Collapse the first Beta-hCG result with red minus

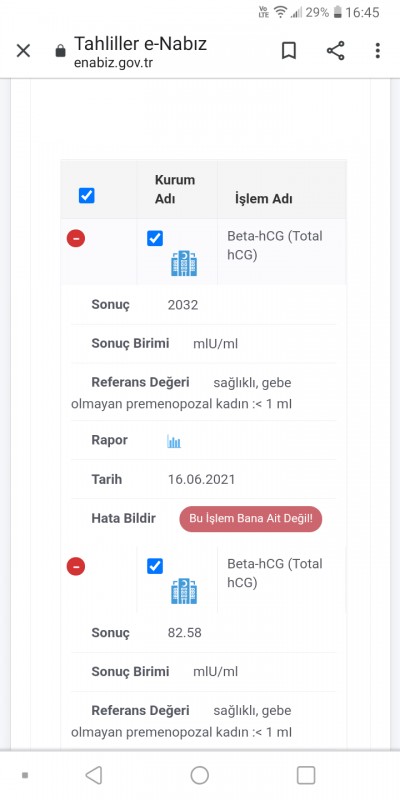76,238
